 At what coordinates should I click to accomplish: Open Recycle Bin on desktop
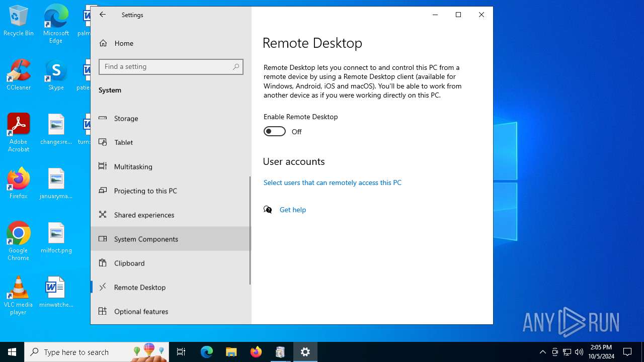19,21
